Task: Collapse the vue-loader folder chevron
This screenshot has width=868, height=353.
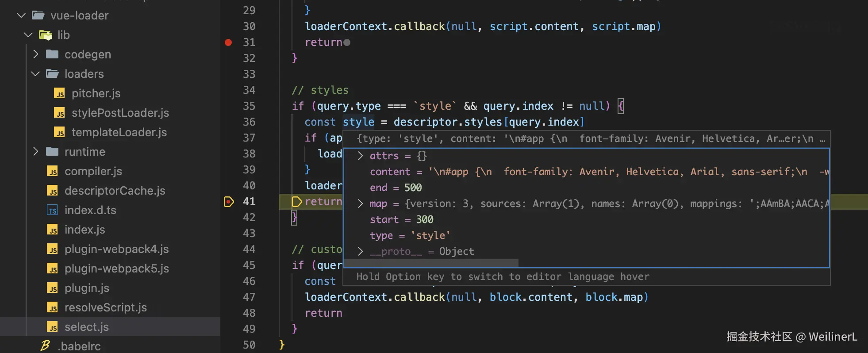Action: [x=21, y=15]
